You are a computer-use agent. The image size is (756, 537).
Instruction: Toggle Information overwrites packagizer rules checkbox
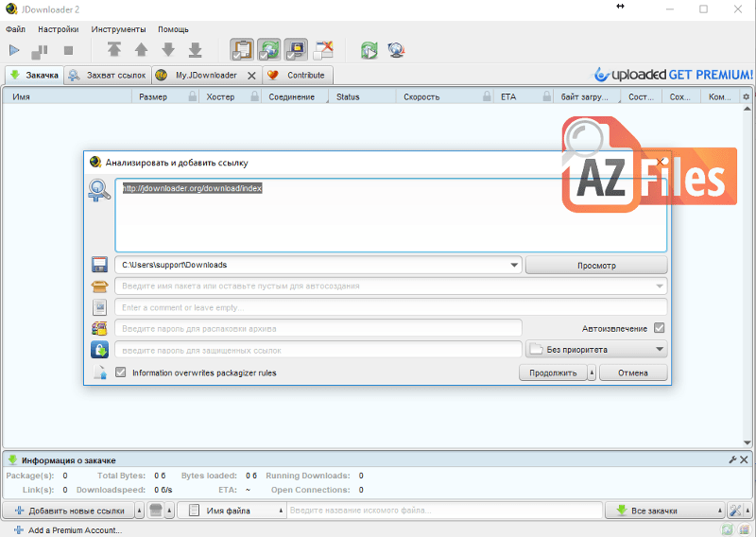[121, 372]
